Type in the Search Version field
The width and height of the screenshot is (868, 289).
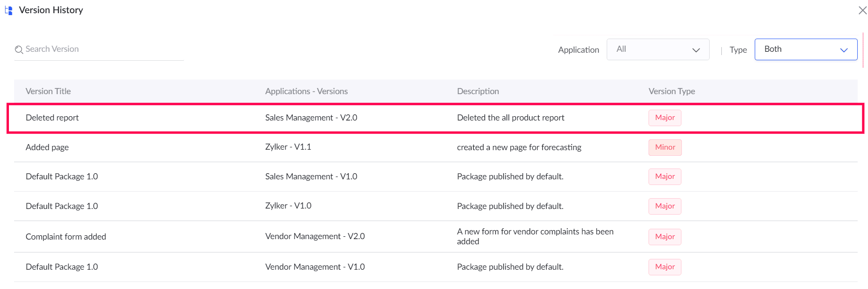tap(103, 49)
